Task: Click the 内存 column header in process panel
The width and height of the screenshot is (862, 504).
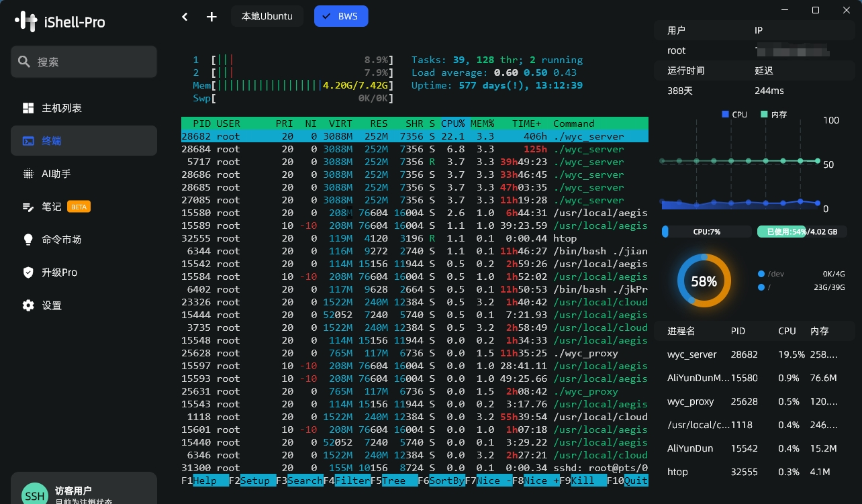Action: pyautogui.click(x=820, y=331)
